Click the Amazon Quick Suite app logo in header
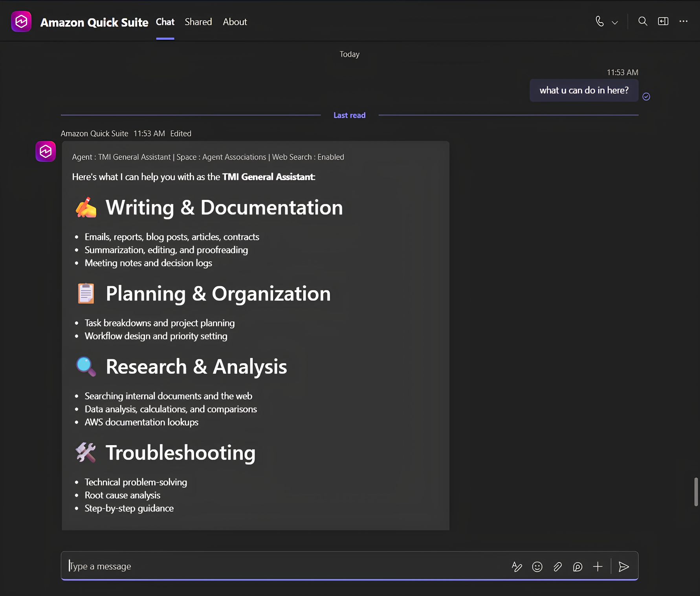 [21, 22]
